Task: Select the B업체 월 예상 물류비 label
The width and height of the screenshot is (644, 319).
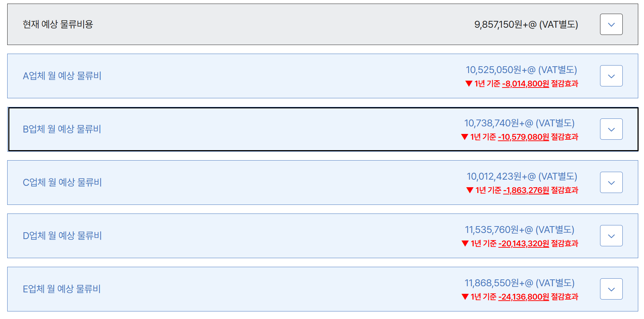Action: 62,129
